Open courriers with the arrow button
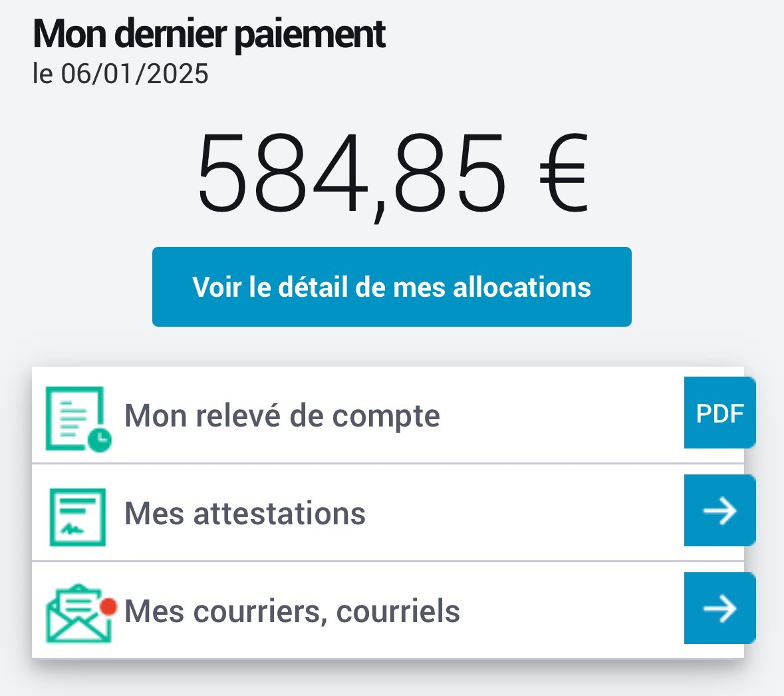The height and width of the screenshot is (696, 784). click(719, 608)
